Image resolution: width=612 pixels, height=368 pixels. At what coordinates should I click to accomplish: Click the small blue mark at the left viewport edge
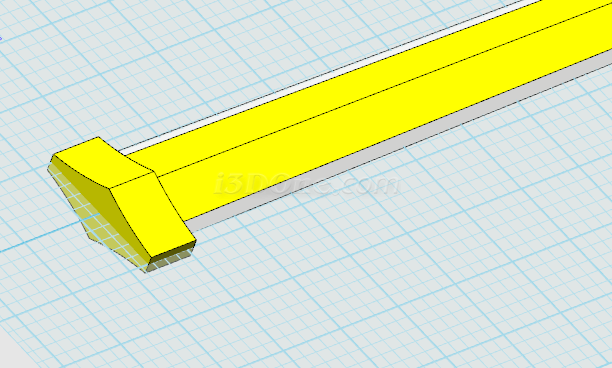coord(1,38)
